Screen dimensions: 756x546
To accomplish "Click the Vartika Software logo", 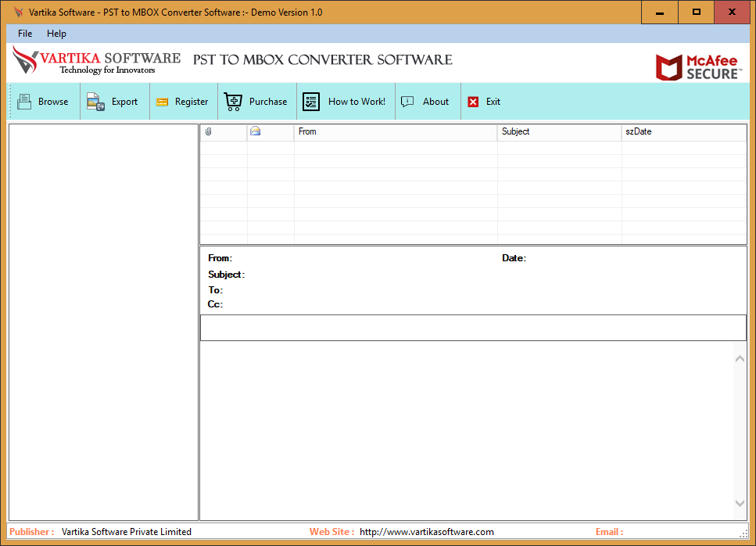I will pyautogui.click(x=96, y=61).
